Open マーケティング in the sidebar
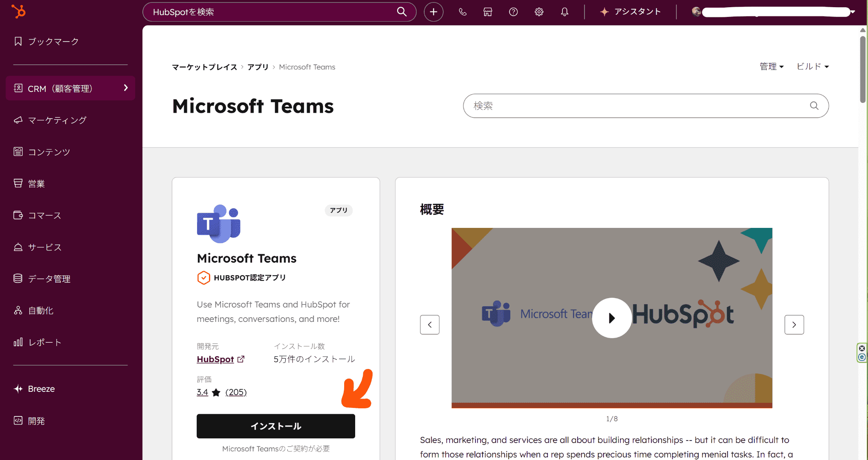 coord(57,120)
